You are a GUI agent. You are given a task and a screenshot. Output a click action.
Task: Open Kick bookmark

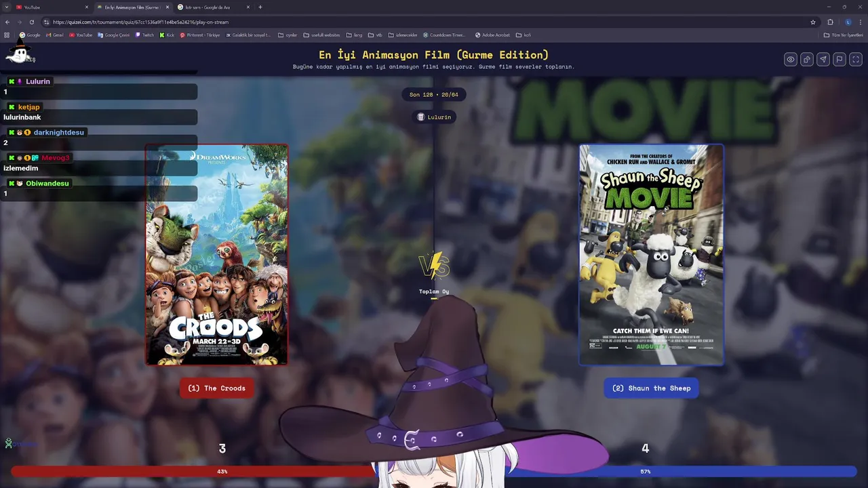(x=167, y=35)
